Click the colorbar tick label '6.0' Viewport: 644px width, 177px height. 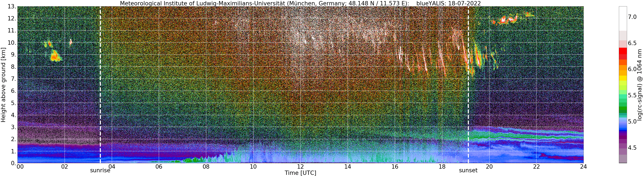point(632,69)
